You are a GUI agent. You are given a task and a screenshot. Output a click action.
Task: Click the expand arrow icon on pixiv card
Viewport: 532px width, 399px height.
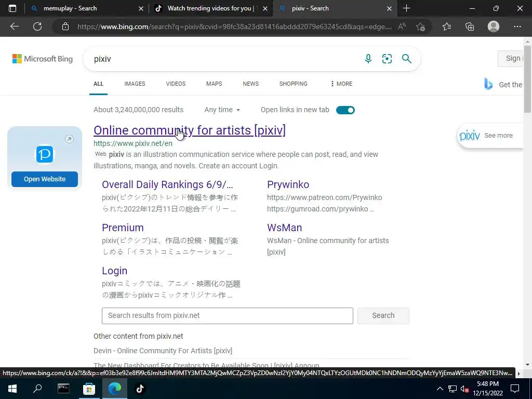(x=69, y=139)
